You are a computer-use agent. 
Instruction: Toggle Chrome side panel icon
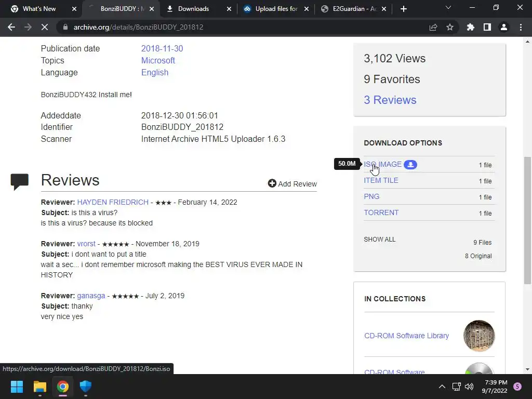click(x=487, y=27)
